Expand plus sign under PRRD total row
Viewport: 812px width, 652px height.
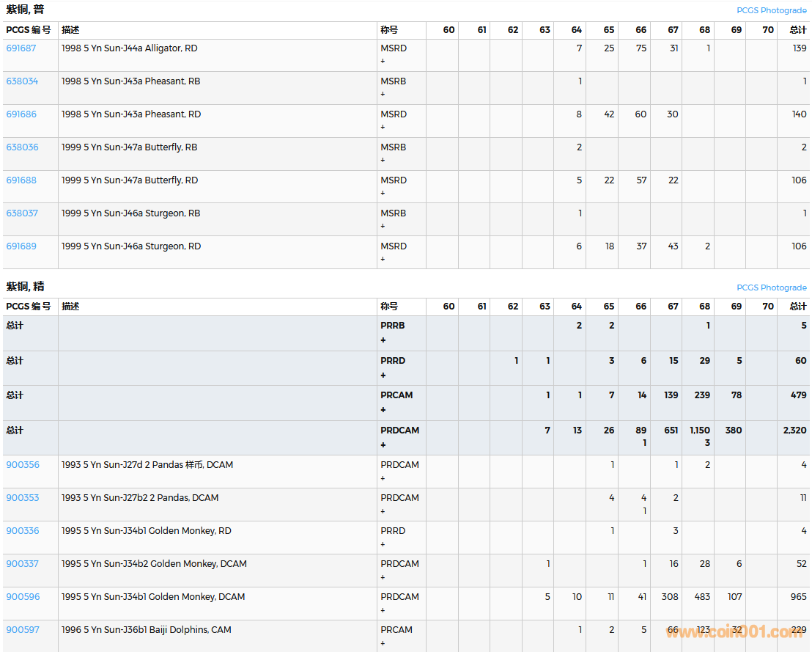383,376
